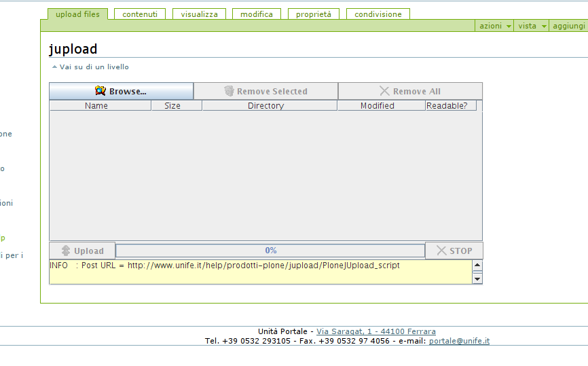Click the up-arrow beside Vai su di un livello
588x366 pixels.
[55, 67]
